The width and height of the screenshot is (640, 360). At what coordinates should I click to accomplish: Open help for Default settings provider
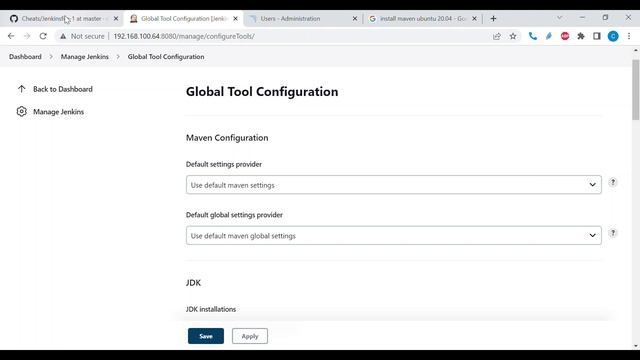[x=613, y=182]
